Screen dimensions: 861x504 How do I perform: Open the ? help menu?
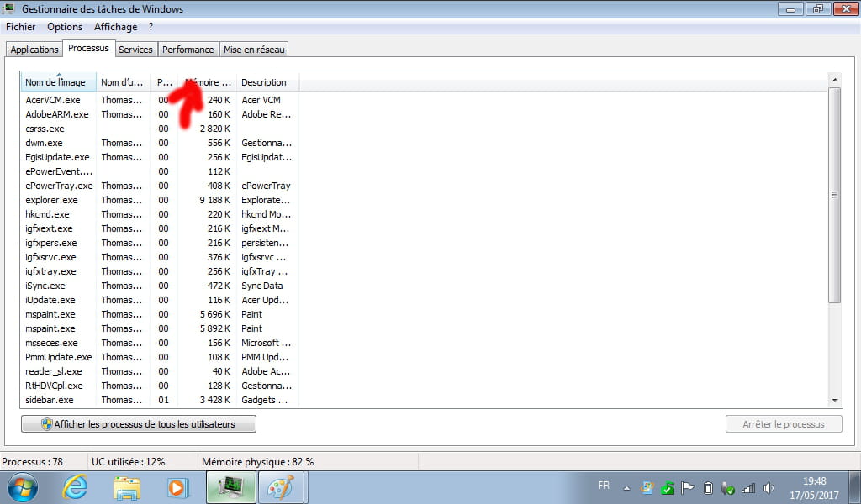click(x=151, y=27)
